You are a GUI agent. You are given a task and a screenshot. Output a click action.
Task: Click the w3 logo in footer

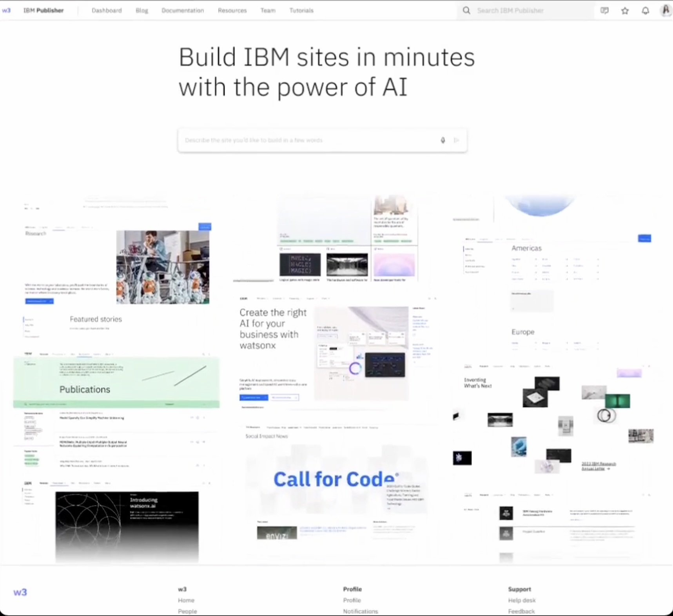click(20, 592)
